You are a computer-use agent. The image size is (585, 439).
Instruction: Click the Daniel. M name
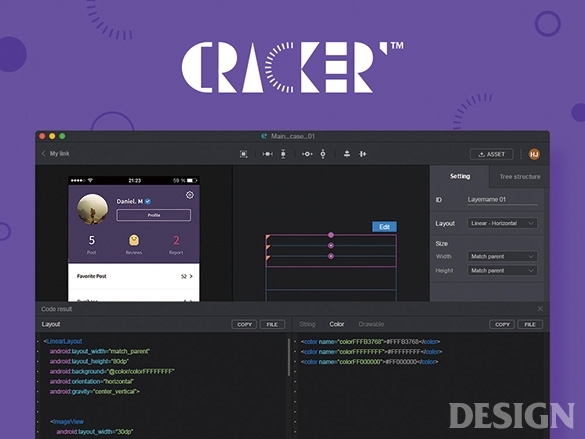coord(129,201)
